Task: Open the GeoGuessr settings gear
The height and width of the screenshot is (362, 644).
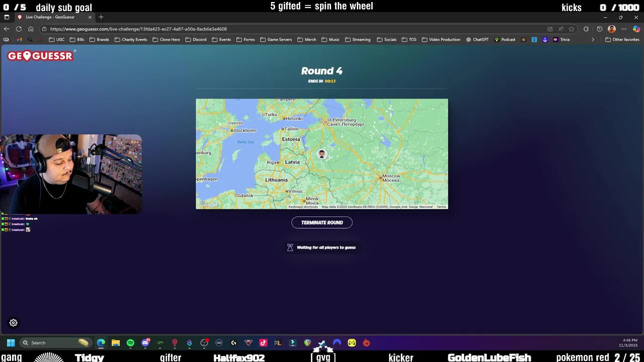Action: click(x=14, y=323)
